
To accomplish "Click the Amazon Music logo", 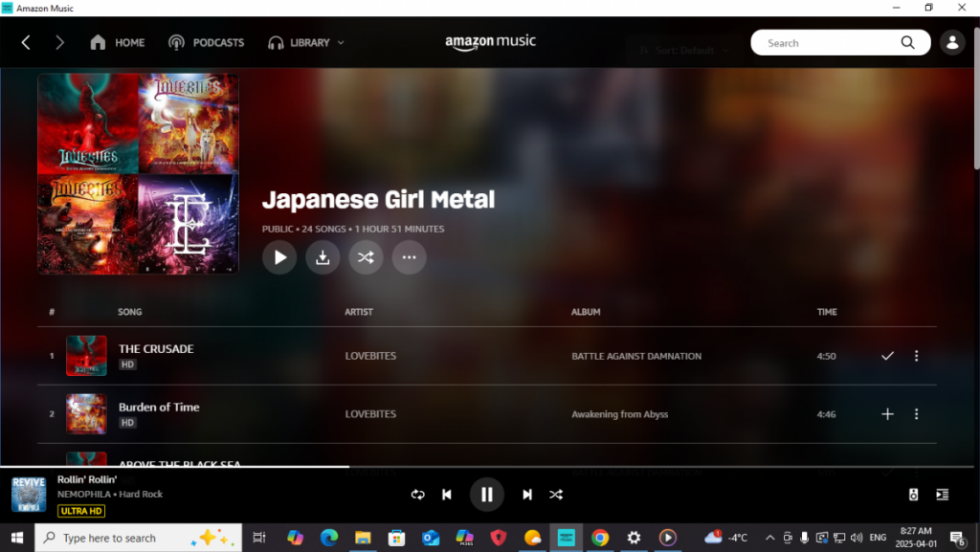I will [490, 42].
